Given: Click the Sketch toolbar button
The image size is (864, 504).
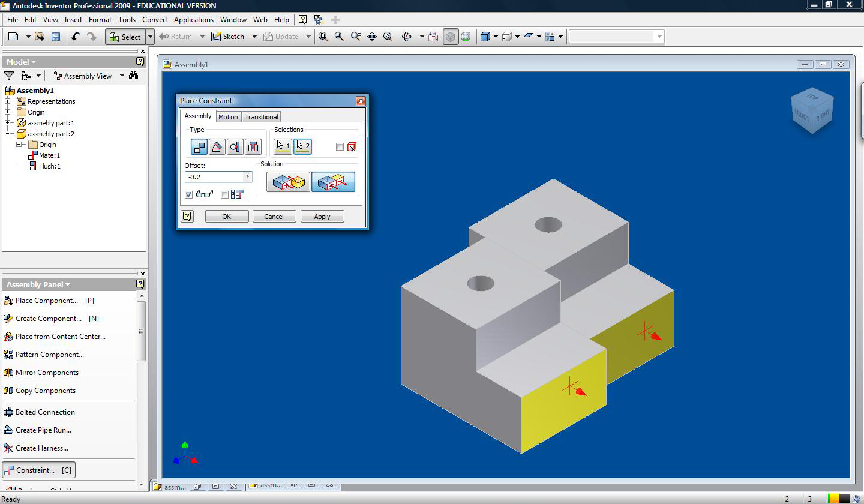Looking at the screenshot, I should [x=228, y=37].
